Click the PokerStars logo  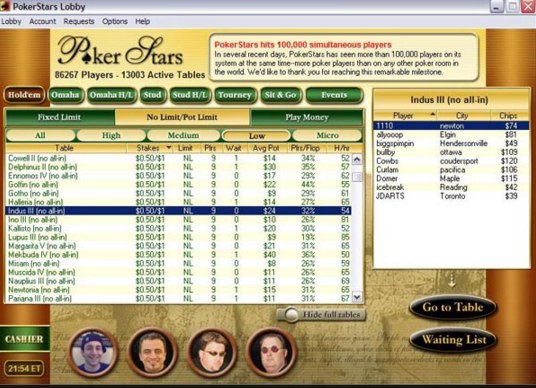pos(120,51)
